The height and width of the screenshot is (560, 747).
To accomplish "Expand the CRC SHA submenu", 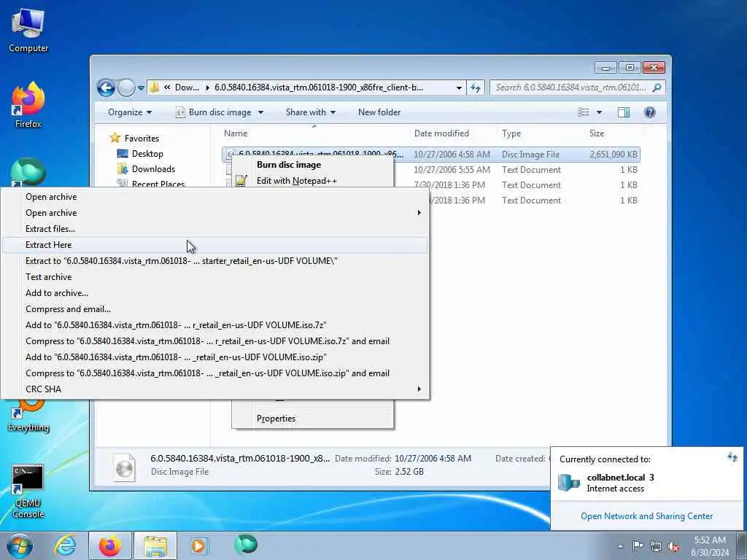I will pos(215,389).
